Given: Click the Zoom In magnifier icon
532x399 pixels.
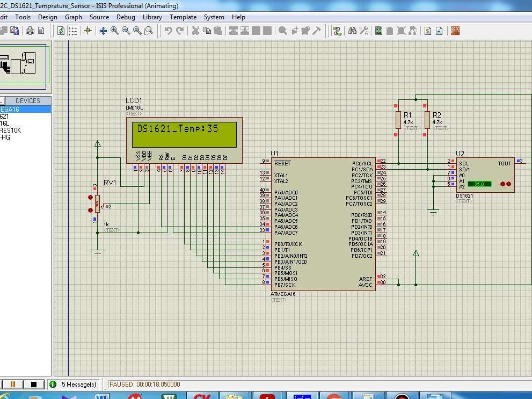Looking at the screenshot, I should tap(115, 31).
